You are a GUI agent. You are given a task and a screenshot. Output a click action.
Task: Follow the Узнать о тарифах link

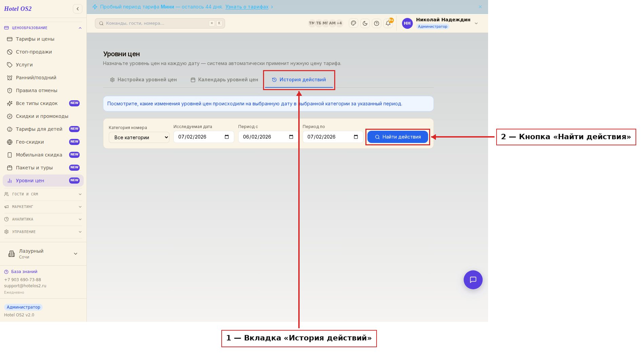[x=247, y=7]
